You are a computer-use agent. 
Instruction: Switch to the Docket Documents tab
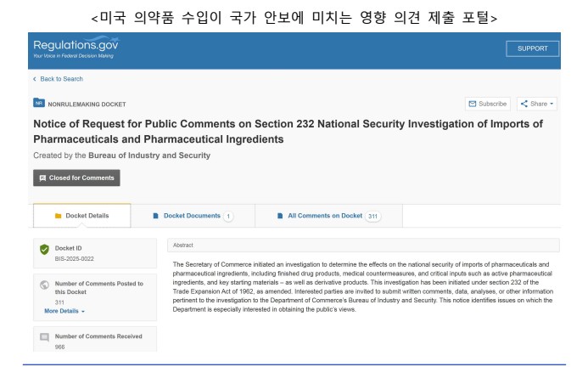193,216
